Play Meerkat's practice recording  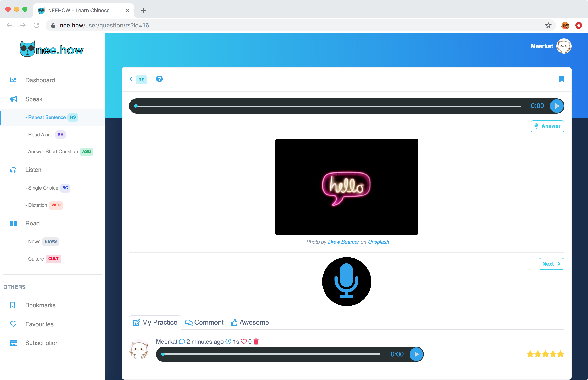(x=416, y=354)
